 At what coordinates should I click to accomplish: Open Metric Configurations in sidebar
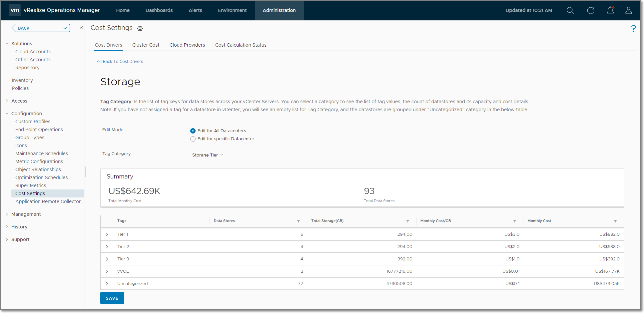[39, 161]
